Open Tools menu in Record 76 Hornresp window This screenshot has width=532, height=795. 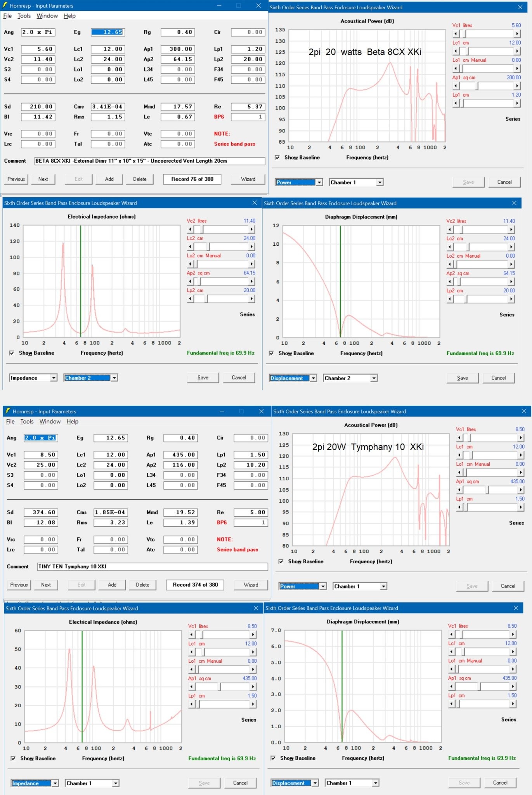tap(24, 16)
